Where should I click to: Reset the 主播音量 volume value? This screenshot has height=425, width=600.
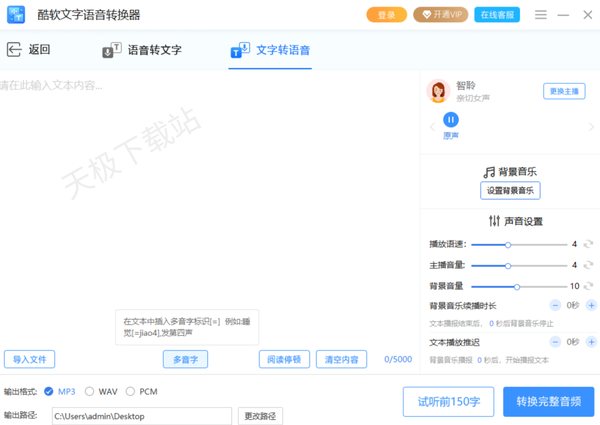(x=589, y=265)
